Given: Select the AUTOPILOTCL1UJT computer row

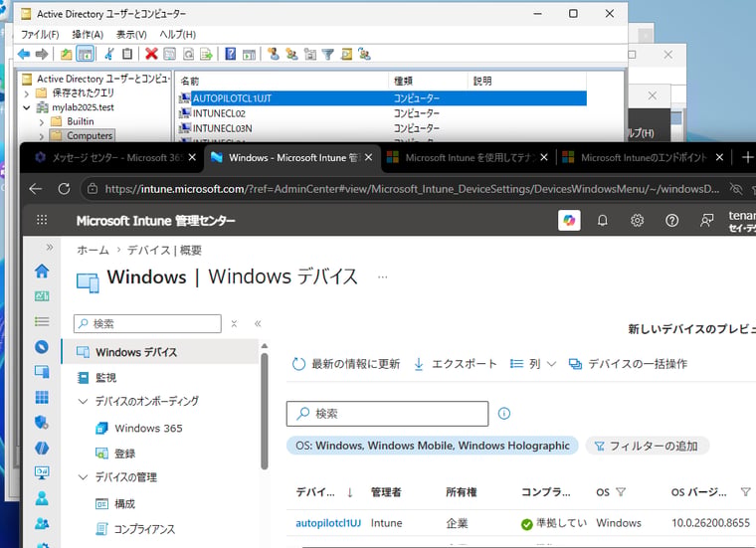Looking at the screenshot, I should [382, 98].
